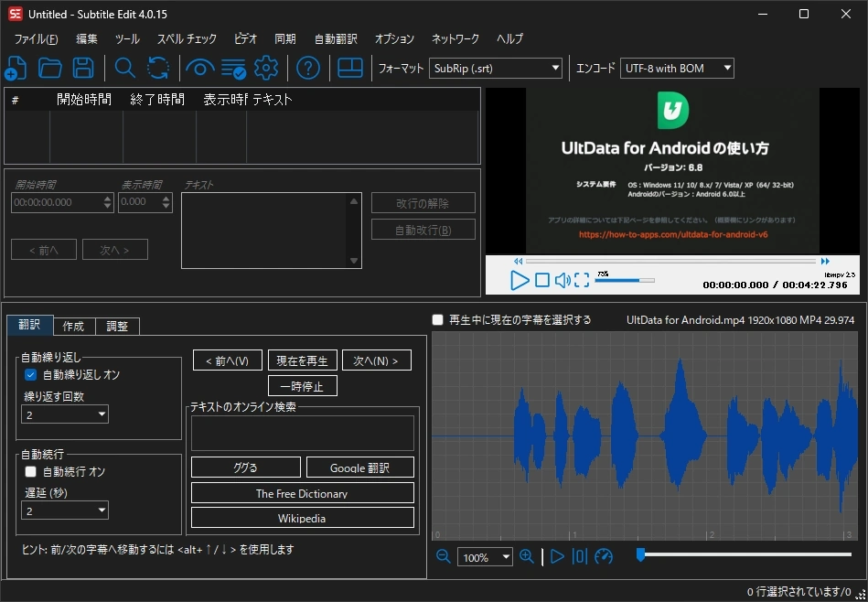
Task: Open the ネットワーク menu
Action: coord(455,38)
